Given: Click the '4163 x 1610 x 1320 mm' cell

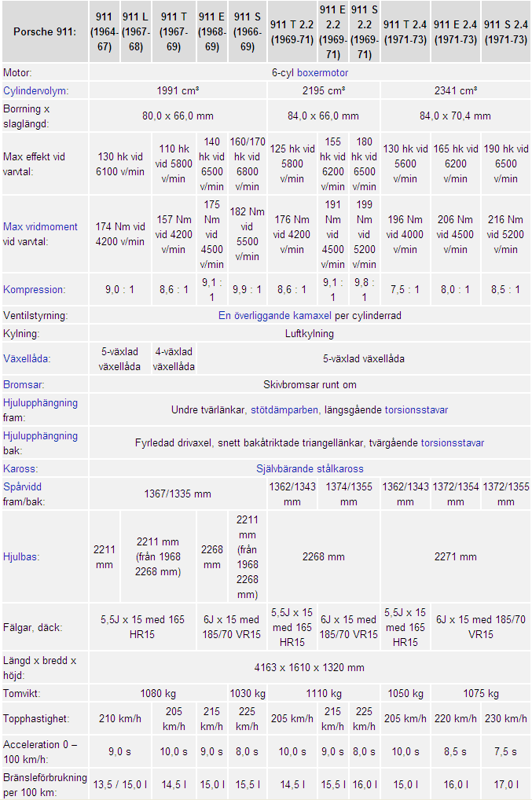Looking at the screenshot, I should 310,668.
